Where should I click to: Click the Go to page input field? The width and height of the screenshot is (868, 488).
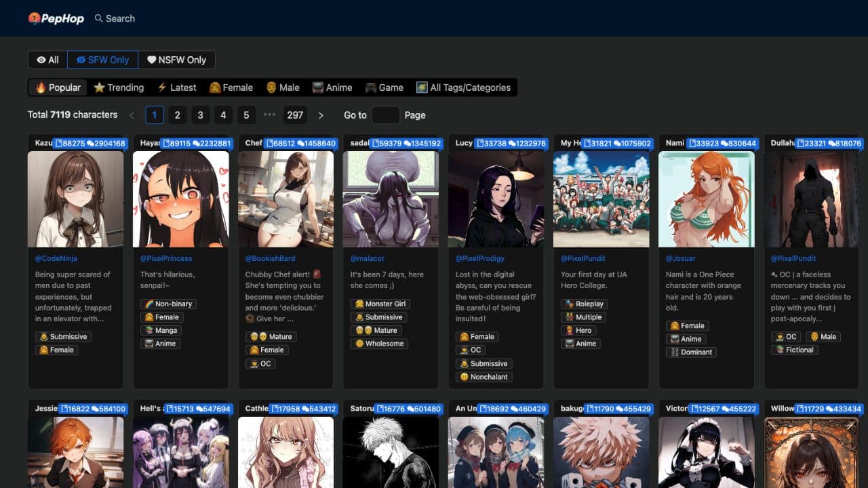[385, 115]
